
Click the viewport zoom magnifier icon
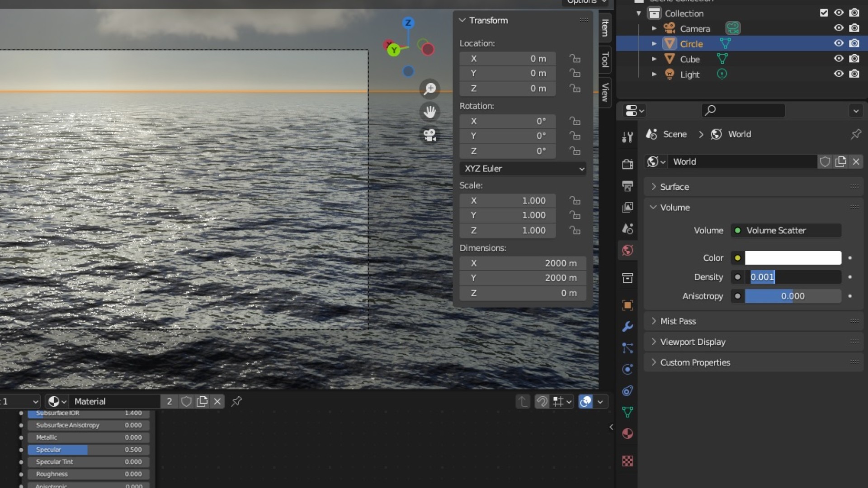pos(429,89)
